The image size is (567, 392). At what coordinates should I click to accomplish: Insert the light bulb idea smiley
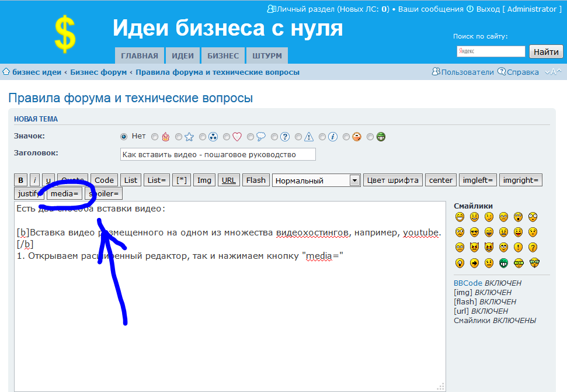click(460, 263)
